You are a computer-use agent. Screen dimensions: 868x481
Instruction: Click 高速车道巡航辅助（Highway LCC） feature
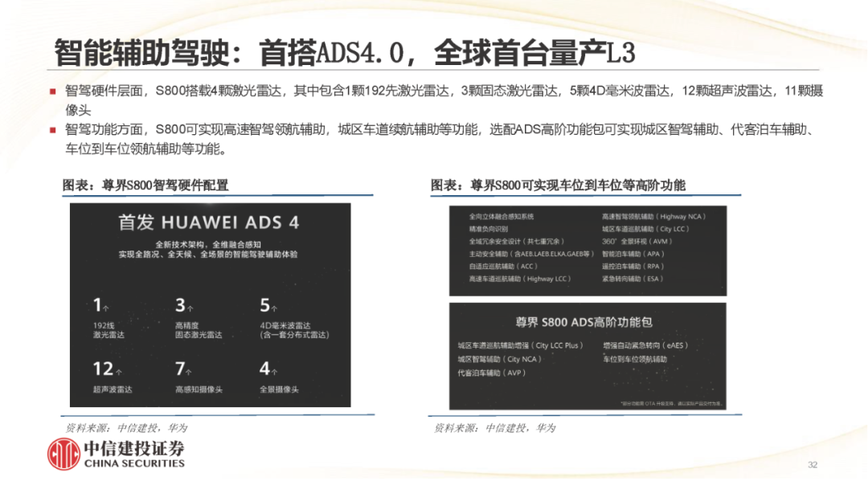(520, 279)
